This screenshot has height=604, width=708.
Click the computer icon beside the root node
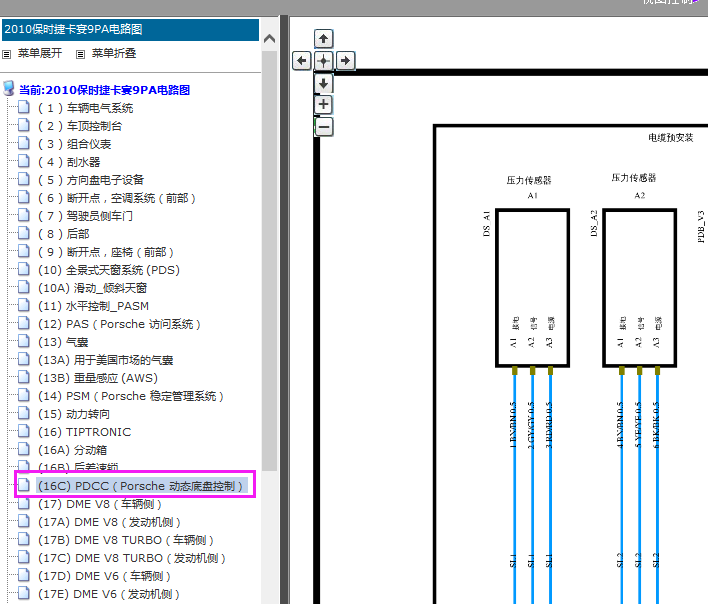(x=9, y=88)
